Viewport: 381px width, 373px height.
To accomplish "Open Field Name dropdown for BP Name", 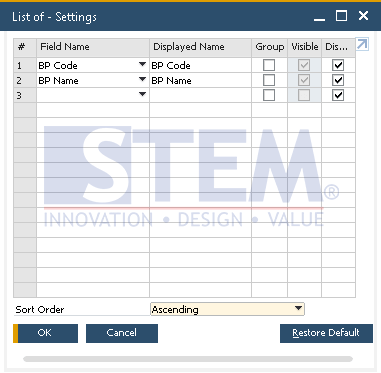I will click(x=142, y=79).
